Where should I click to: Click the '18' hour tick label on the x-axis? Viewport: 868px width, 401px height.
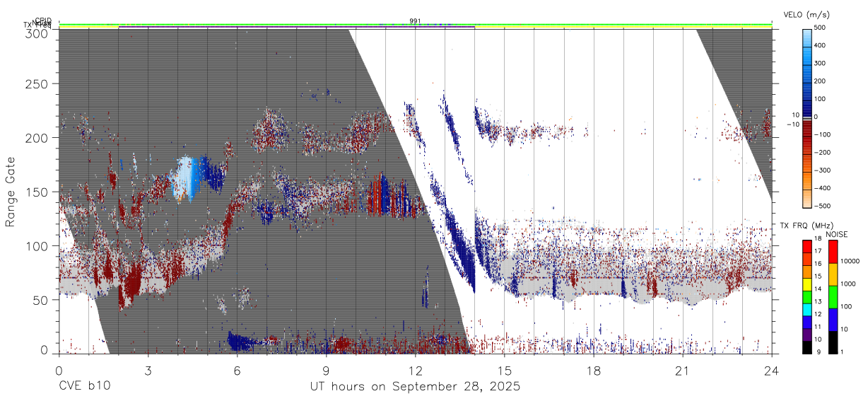tap(593, 371)
